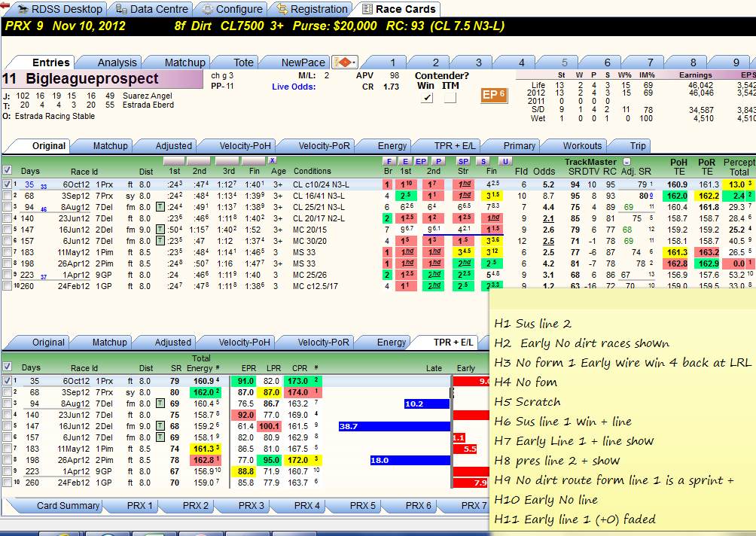The height and width of the screenshot is (536, 756).
Task: Select horse number 6 tab
Action: point(608,62)
